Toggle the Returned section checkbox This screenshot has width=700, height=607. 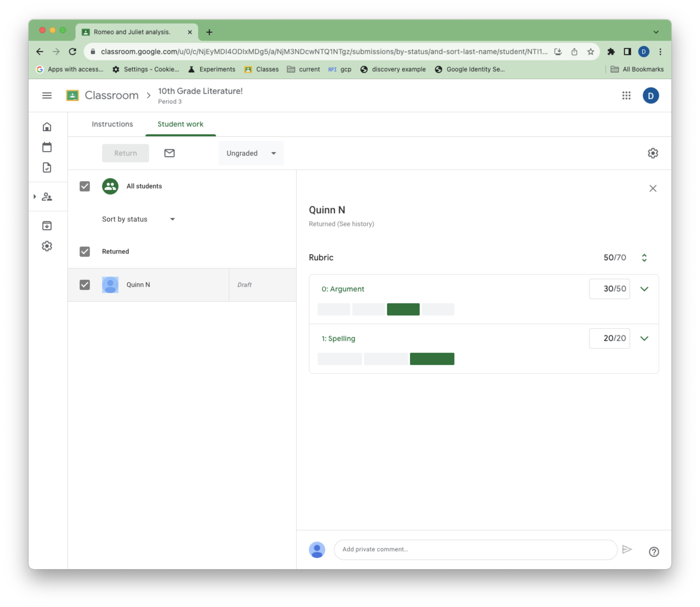coord(85,251)
